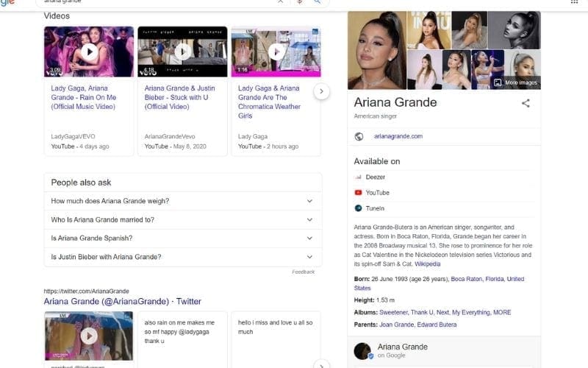The width and height of the screenshot is (588, 368).
Task: Play the Chromatica Weather Girls video thumbnail
Action: (x=276, y=52)
